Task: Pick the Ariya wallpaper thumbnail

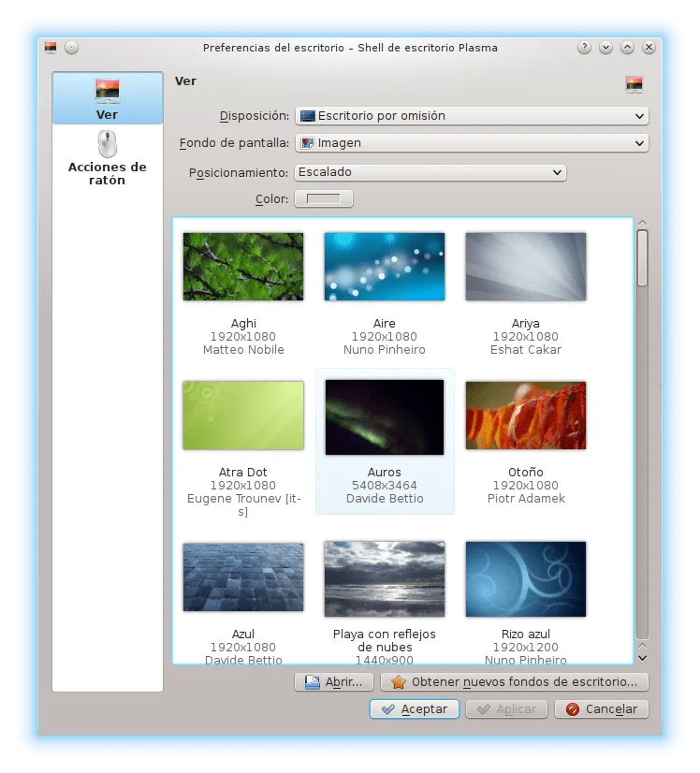Action: coord(526,267)
